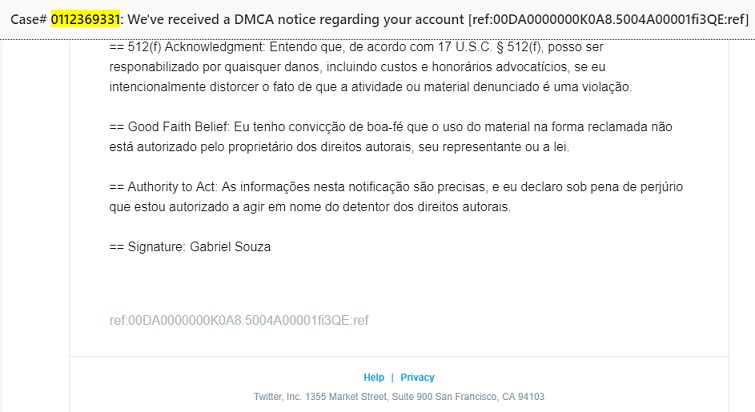This screenshot has width=755, height=412.
Task: Click the "Case#" label in the subject
Action: pos(28,19)
